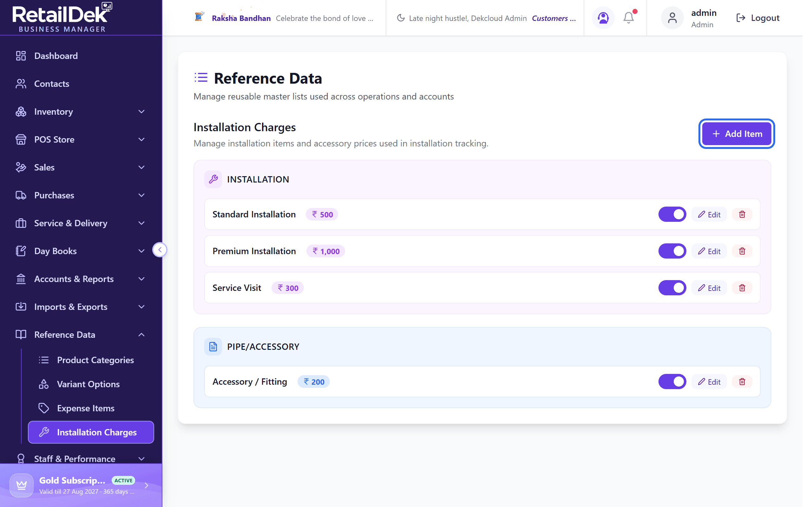Go to the Dashboard menu item

click(x=81, y=56)
